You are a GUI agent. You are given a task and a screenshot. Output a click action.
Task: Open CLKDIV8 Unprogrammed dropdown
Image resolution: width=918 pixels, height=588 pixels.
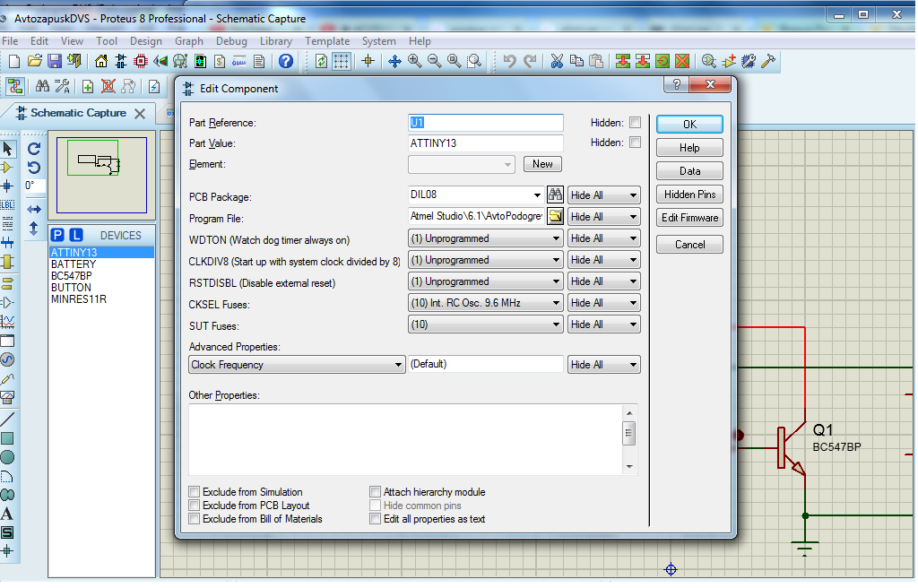485,260
